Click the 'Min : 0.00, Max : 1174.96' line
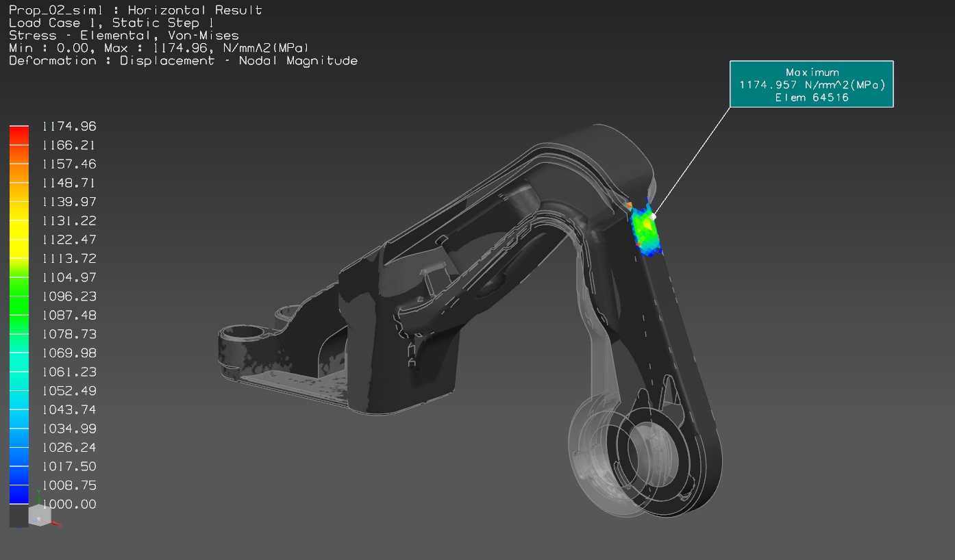955x560 pixels. (159, 48)
